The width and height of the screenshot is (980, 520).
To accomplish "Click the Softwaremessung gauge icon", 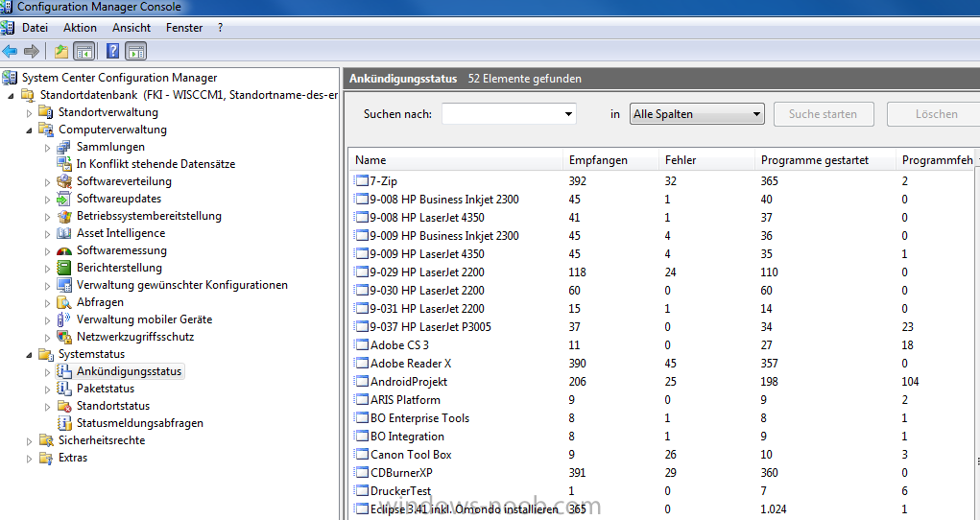I will click(63, 250).
